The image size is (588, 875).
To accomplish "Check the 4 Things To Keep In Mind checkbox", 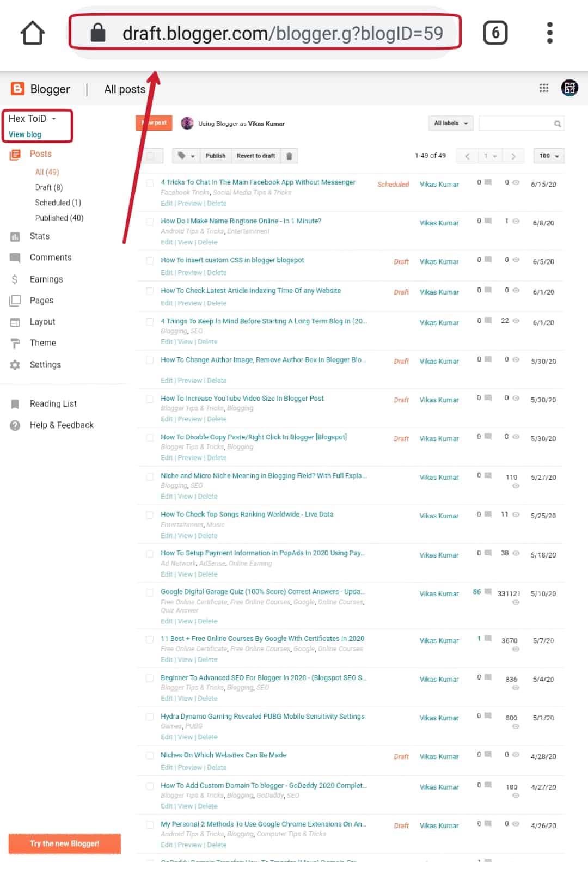I will [x=150, y=322].
